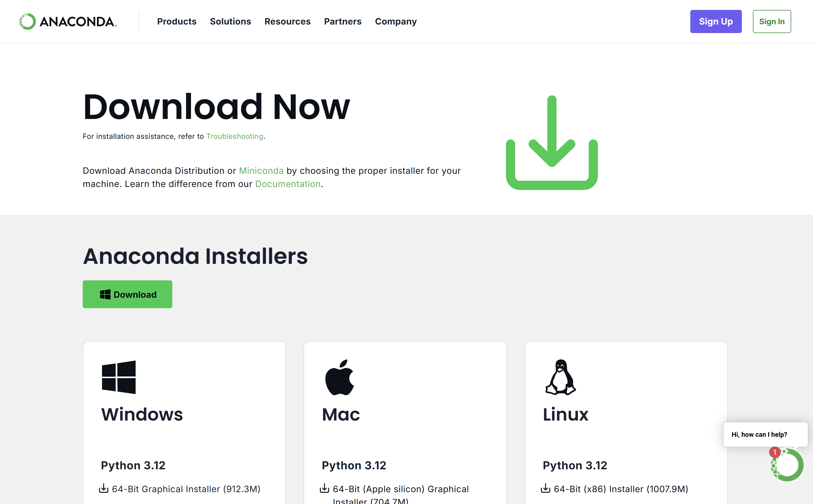Screen dimensions: 813x504
Task: Expand the Partners navigation menu
Action: click(x=343, y=22)
